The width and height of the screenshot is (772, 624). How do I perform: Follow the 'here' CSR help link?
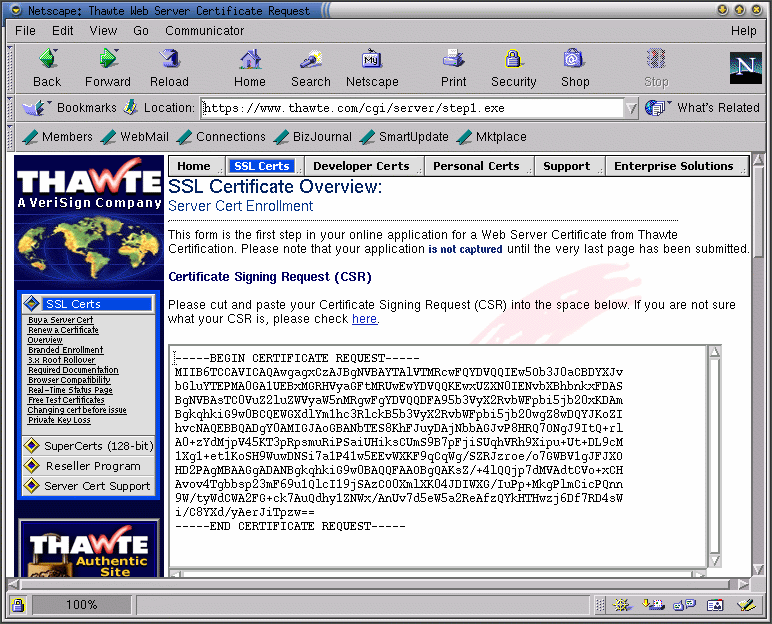tap(364, 319)
